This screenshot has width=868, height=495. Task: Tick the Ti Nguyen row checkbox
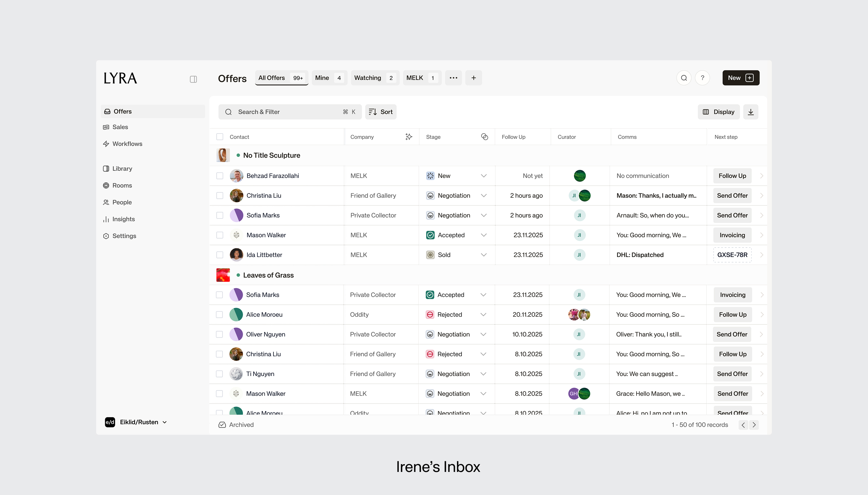tap(219, 373)
